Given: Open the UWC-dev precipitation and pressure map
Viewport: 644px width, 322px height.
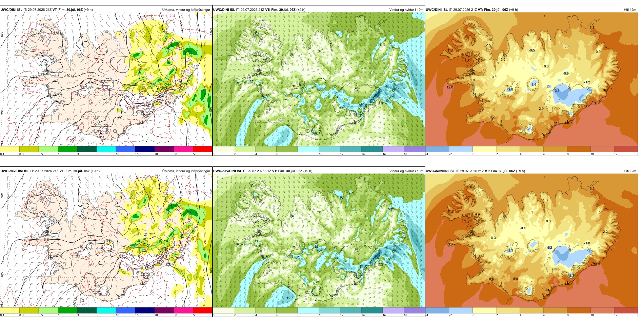Looking at the screenshot, I should click(x=106, y=241).
